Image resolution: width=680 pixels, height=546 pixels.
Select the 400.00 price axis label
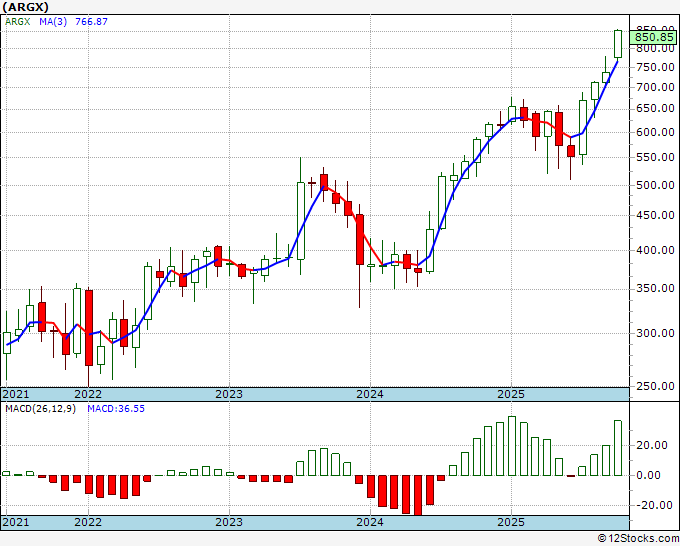coord(655,250)
